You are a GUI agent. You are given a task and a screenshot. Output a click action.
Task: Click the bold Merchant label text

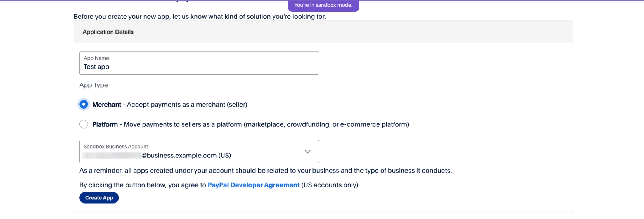[x=106, y=105]
